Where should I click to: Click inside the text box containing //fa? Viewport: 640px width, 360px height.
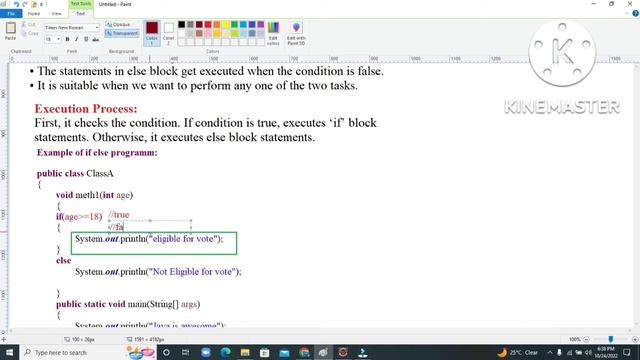pyautogui.click(x=150, y=227)
